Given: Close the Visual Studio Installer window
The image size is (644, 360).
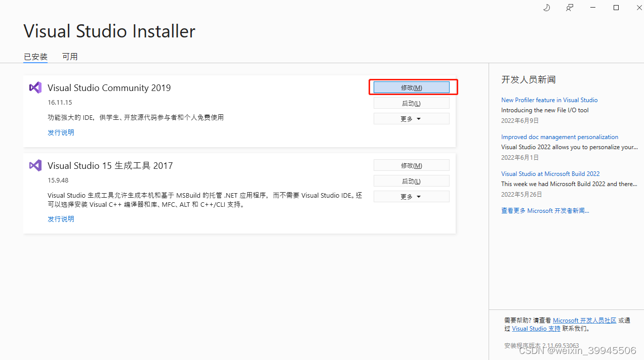Looking at the screenshot, I should click(639, 8).
